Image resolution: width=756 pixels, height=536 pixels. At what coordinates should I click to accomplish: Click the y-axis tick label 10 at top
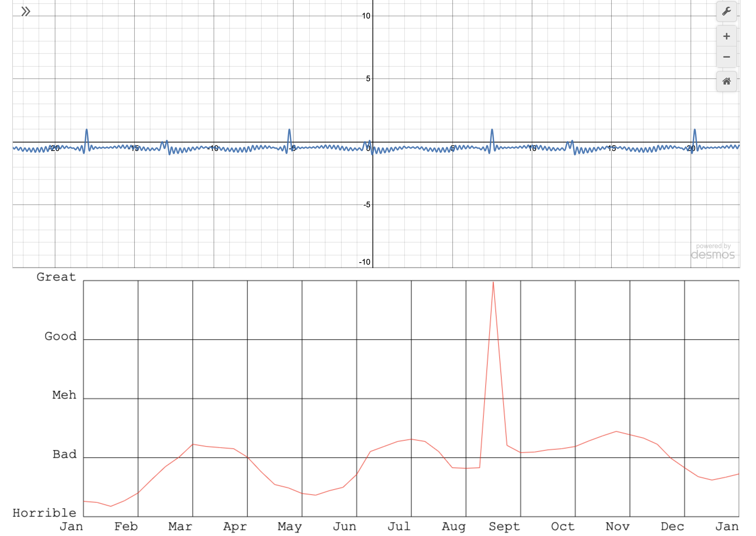(366, 16)
